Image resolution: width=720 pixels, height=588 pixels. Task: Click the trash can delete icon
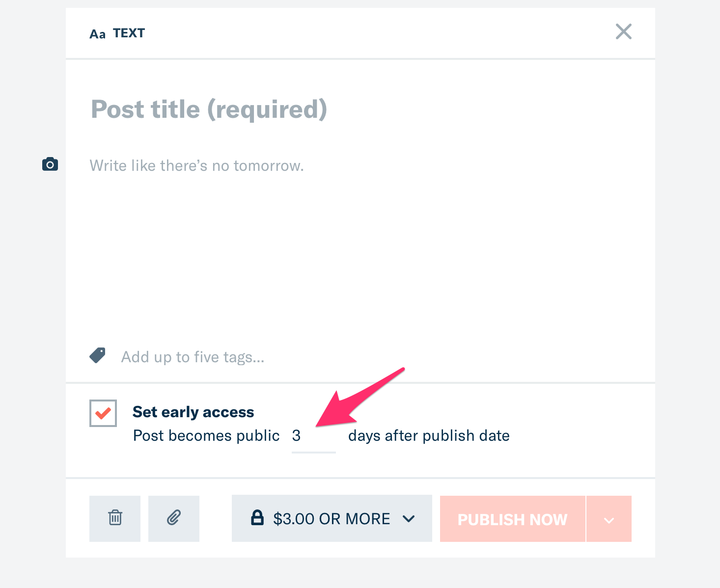[115, 518]
